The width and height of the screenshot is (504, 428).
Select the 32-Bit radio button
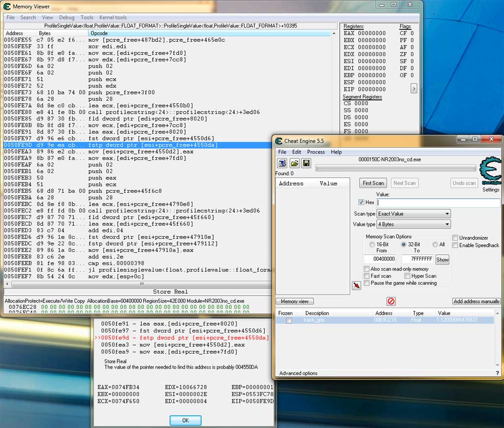pos(404,245)
